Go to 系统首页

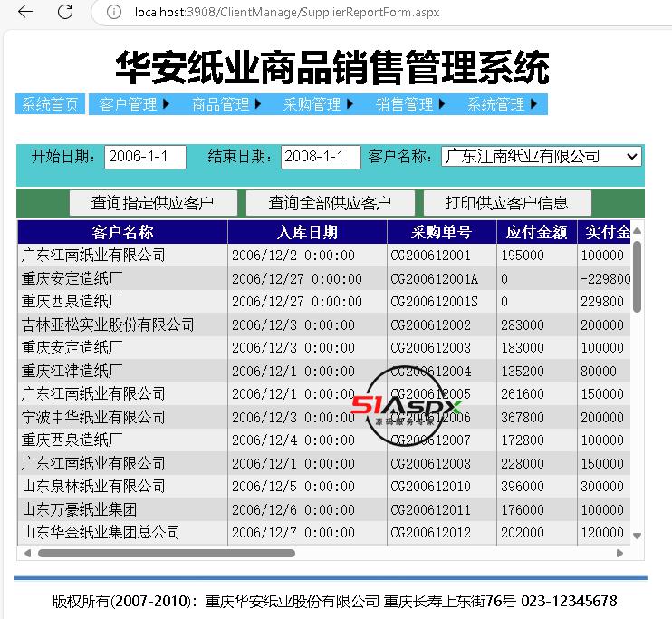[50, 104]
